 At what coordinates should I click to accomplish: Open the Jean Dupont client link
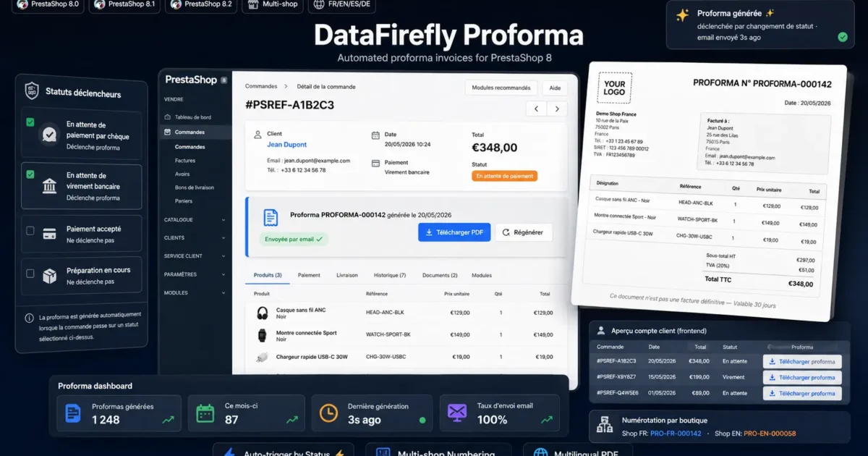(x=286, y=145)
